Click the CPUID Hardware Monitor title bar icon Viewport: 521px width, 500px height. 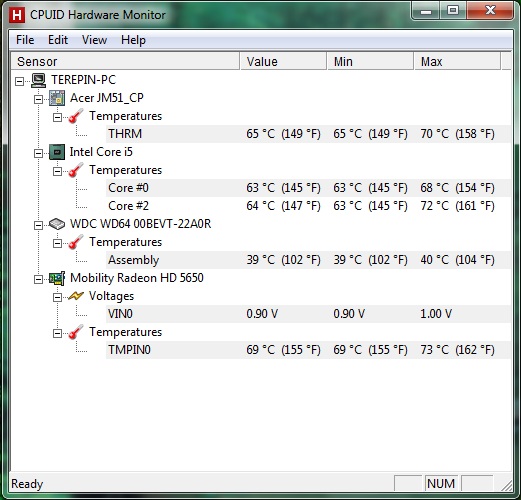coord(17,15)
